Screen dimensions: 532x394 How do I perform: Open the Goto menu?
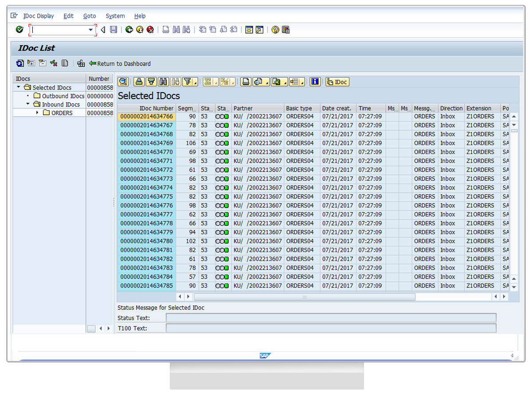click(89, 16)
